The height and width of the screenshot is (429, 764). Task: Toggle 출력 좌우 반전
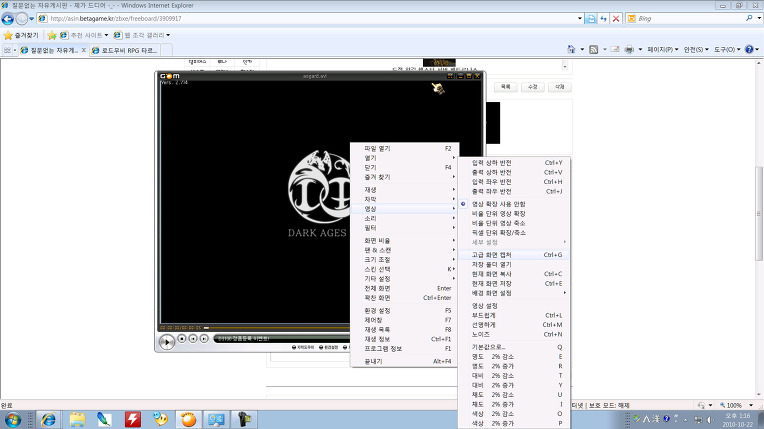click(x=514, y=192)
